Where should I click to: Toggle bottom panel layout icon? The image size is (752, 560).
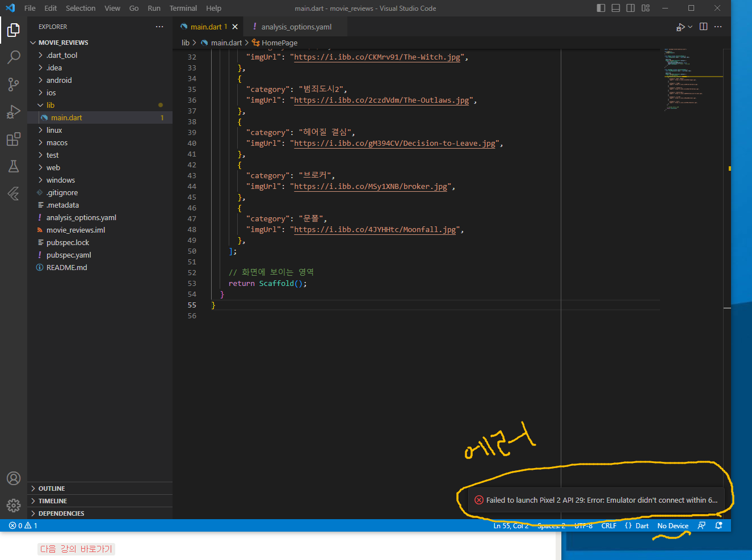click(616, 8)
